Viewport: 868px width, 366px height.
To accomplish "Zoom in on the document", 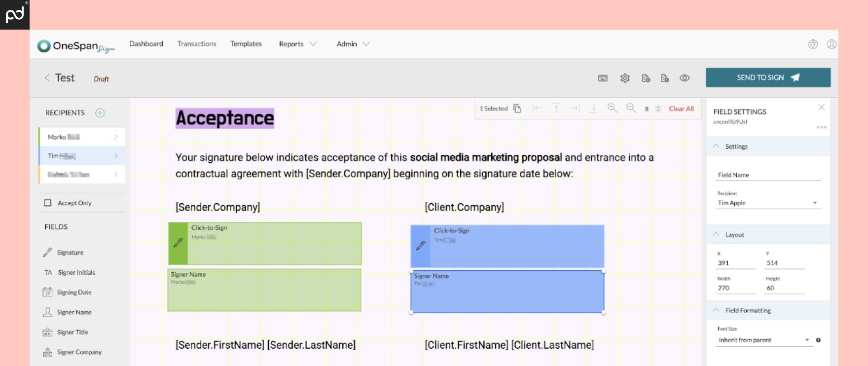I will (613, 108).
